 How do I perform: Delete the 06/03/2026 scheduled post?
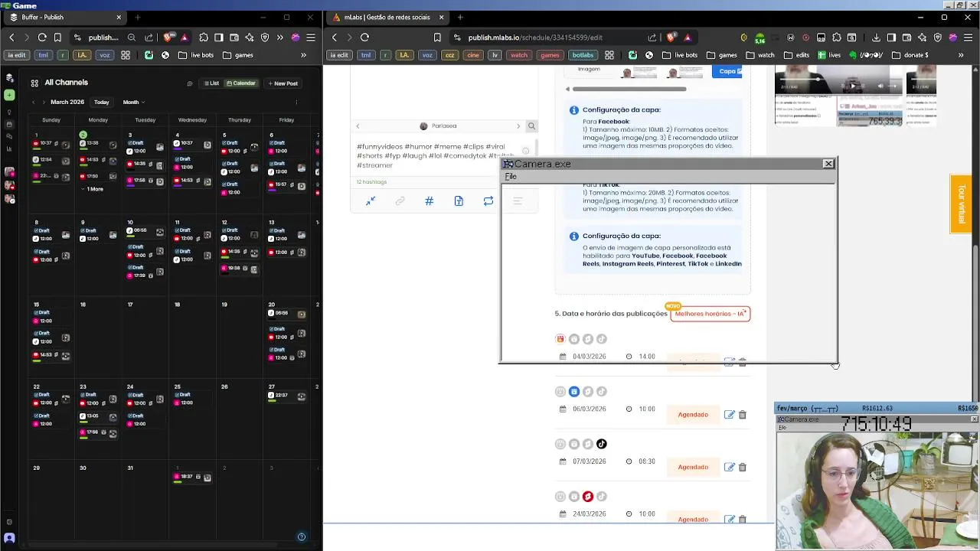[x=743, y=415]
